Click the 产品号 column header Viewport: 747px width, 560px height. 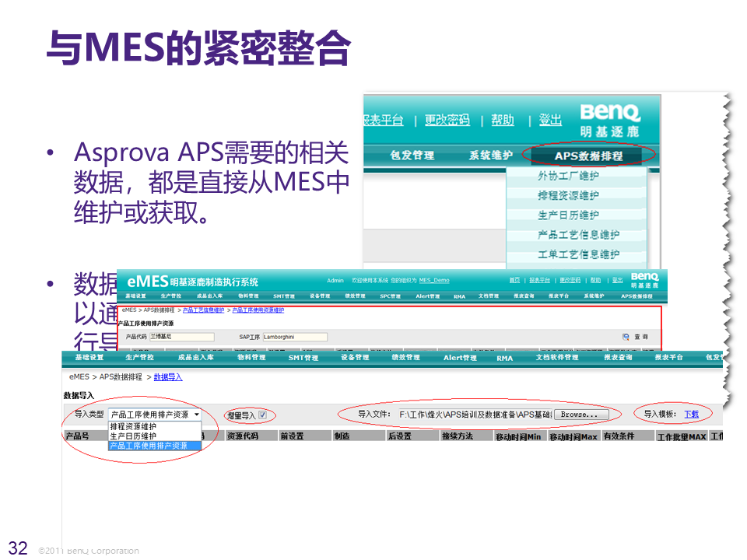click(x=86, y=436)
